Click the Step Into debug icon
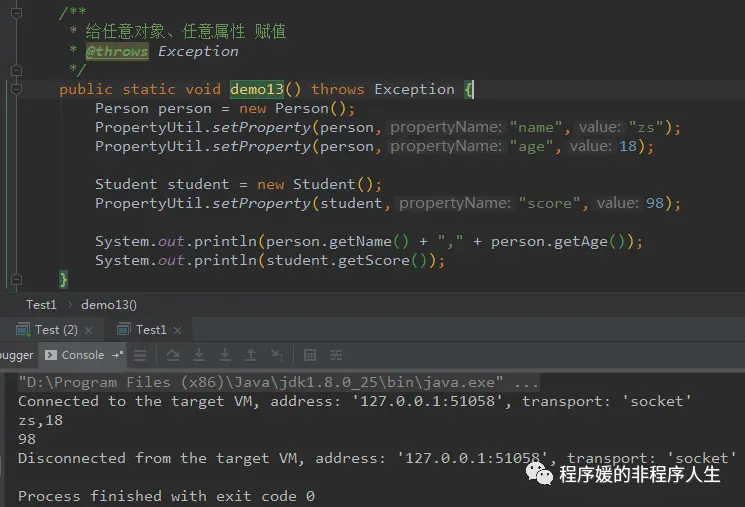The image size is (745, 507). click(x=225, y=355)
